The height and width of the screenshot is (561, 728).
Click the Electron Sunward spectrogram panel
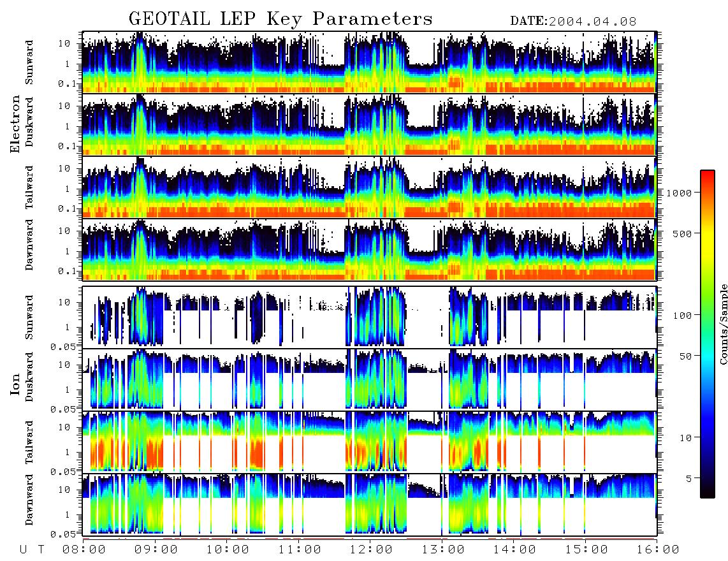(x=370, y=62)
